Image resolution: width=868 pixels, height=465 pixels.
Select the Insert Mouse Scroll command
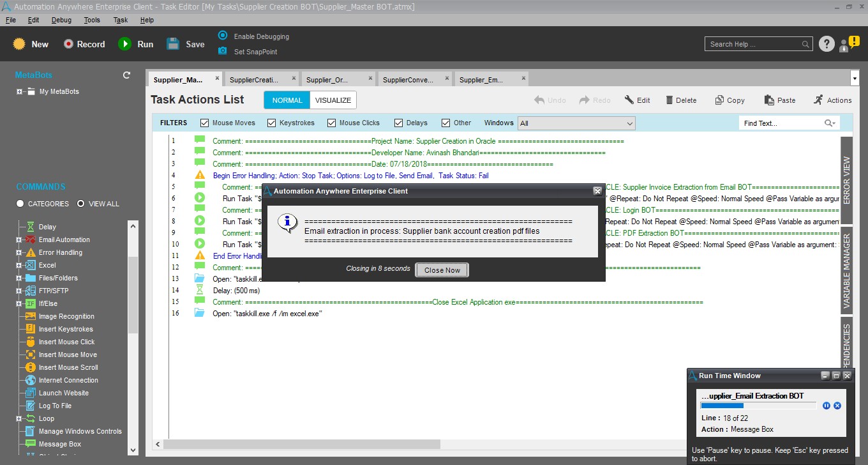point(68,367)
